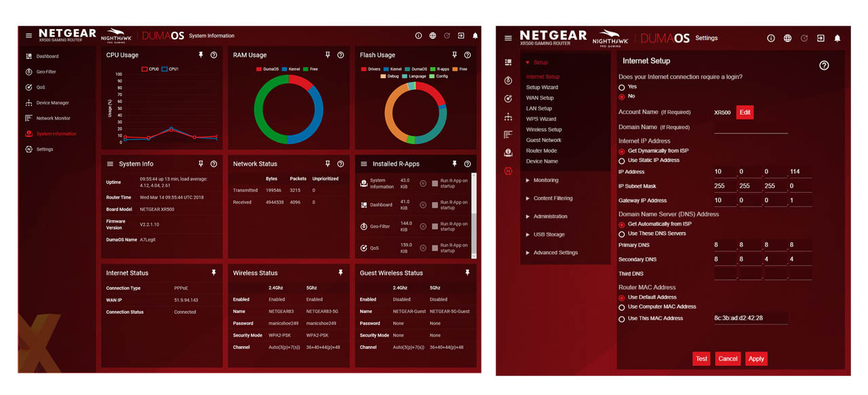Click the bell icon in Settings window header

coord(837,38)
